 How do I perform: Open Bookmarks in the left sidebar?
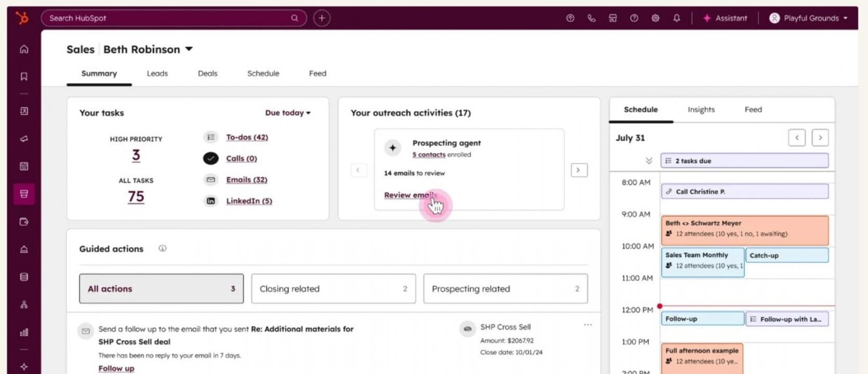(24, 76)
